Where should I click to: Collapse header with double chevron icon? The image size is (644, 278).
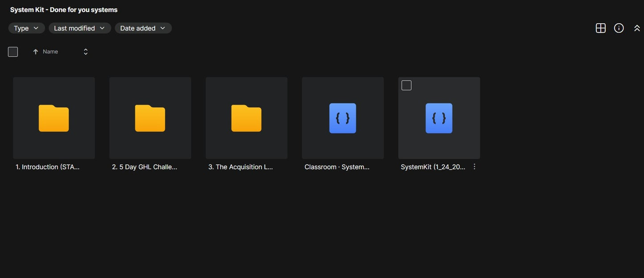(637, 28)
